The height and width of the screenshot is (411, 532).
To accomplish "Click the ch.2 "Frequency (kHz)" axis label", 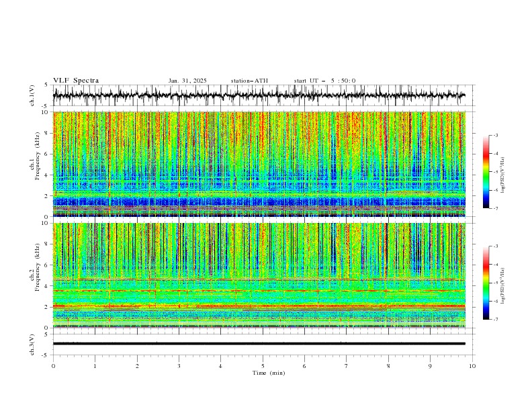I will 37,267.
